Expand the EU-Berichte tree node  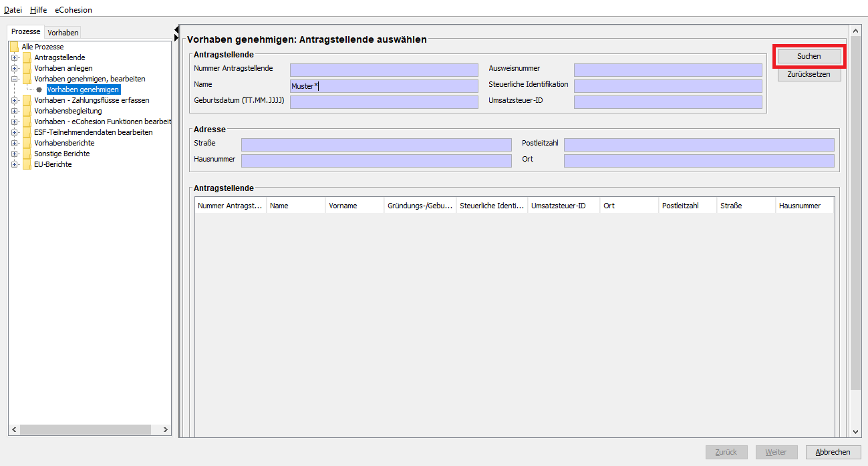coord(15,164)
